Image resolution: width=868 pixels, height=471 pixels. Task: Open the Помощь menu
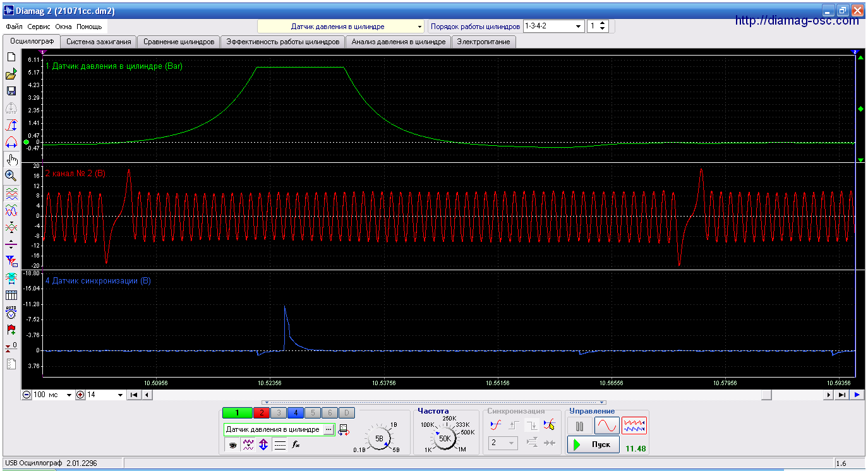point(89,27)
